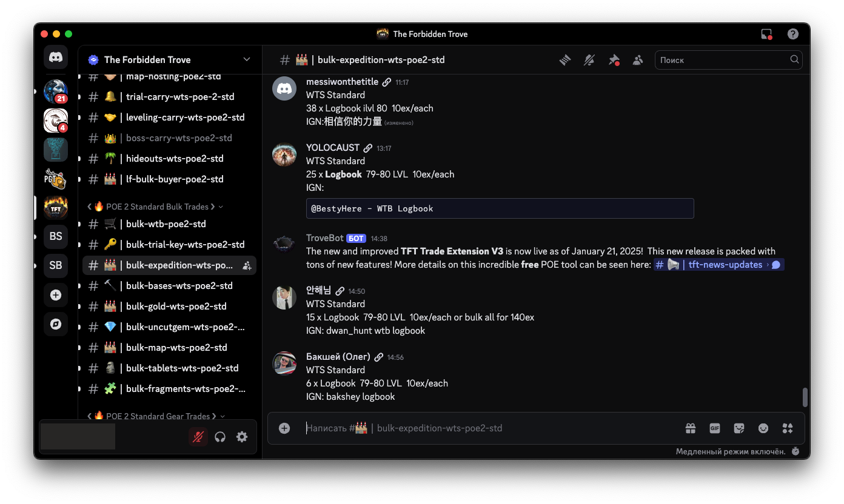
Task: Select the bulk-expedition-wts channel in the sidebar
Action: (x=169, y=265)
